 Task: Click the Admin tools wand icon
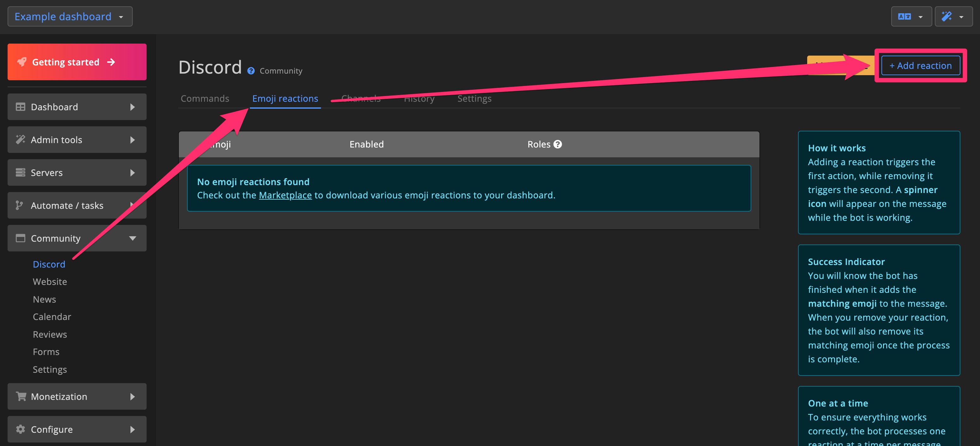coord(20,140)
